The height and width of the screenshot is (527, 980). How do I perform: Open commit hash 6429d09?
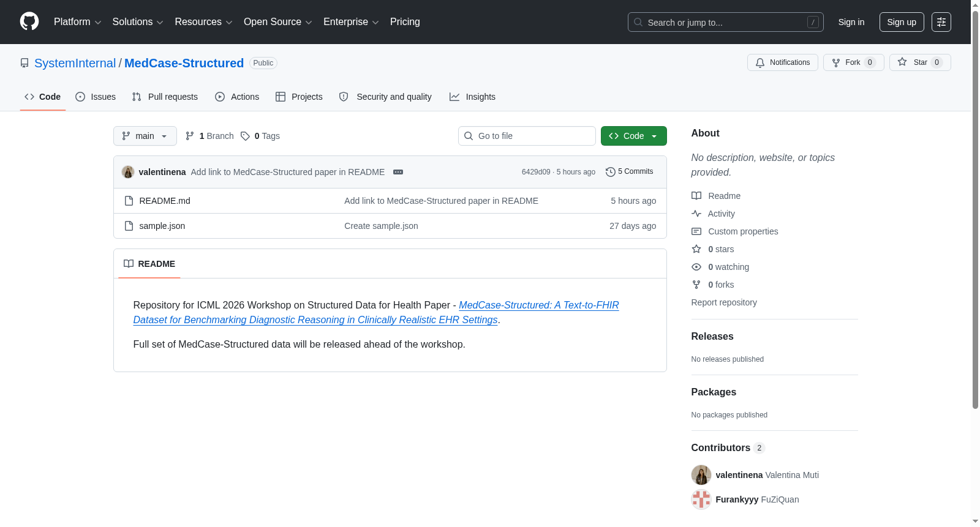click(536, 172)
